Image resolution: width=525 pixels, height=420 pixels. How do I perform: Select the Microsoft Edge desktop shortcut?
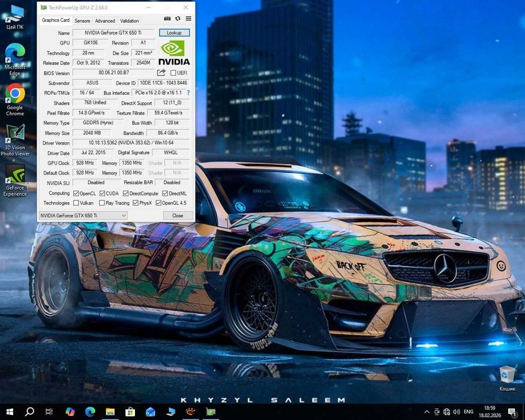(x=15, y=59)
